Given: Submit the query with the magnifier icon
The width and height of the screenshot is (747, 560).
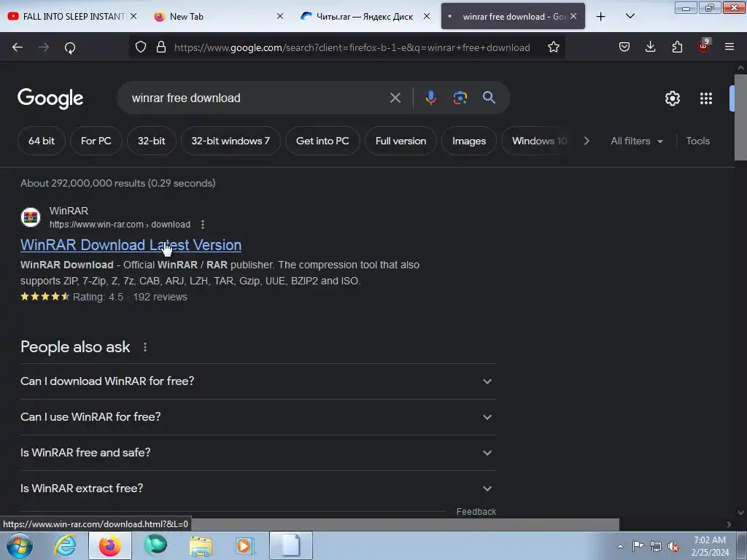Looking at the screenshot, I should (x=489, y=98).
